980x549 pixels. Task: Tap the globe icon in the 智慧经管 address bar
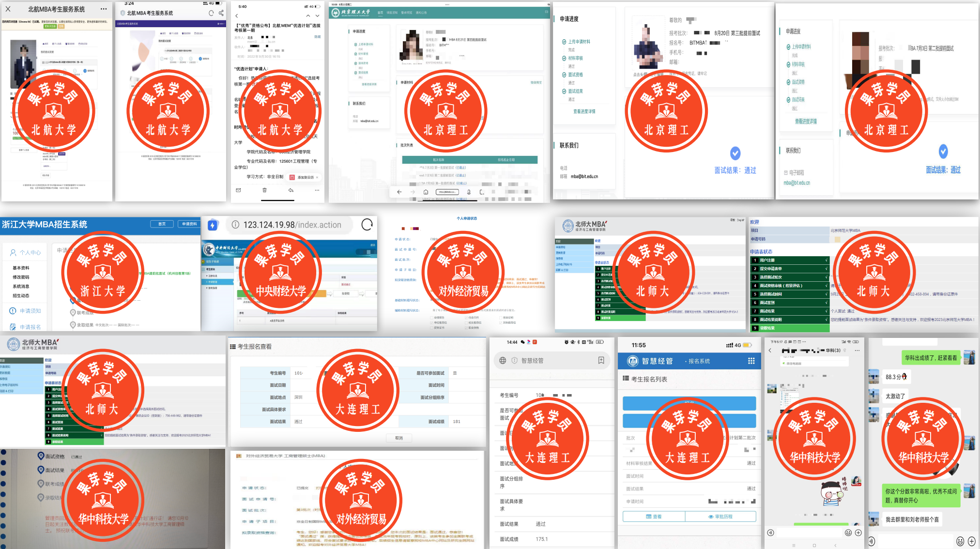pos(503,361)
